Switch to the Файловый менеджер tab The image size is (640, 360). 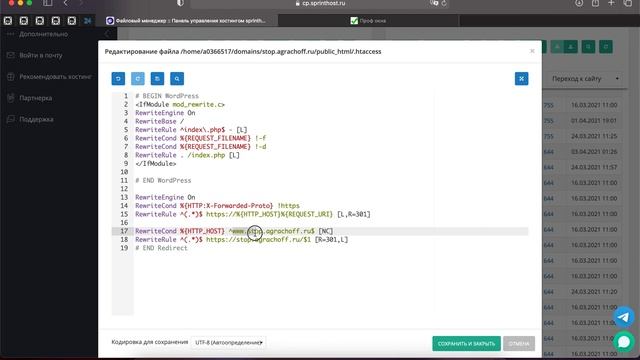click(186, 20)
